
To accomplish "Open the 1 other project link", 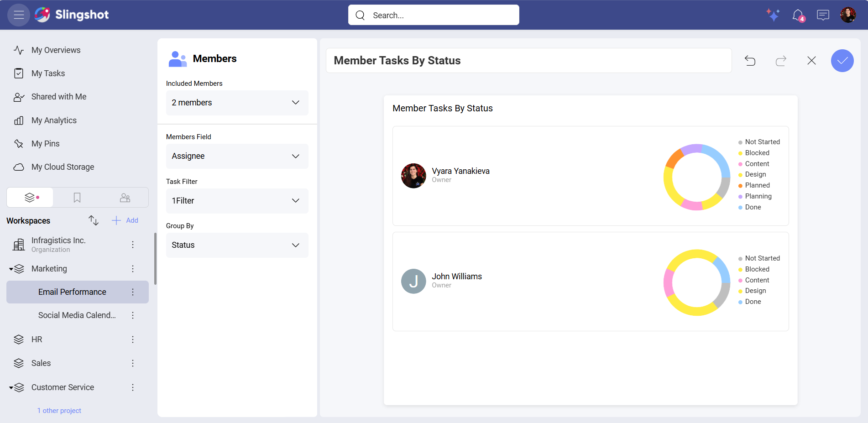I will pos(59,411).
